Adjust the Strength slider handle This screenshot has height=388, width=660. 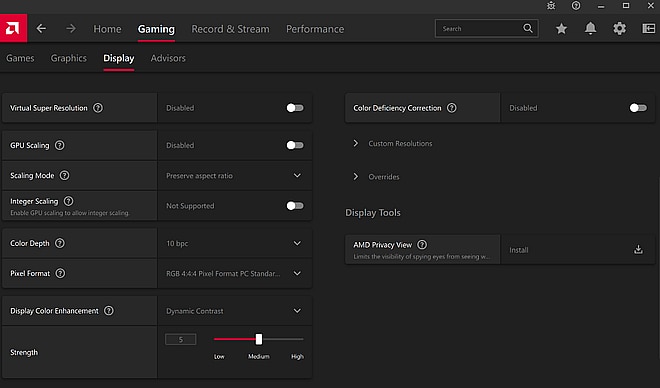(258, 339)
